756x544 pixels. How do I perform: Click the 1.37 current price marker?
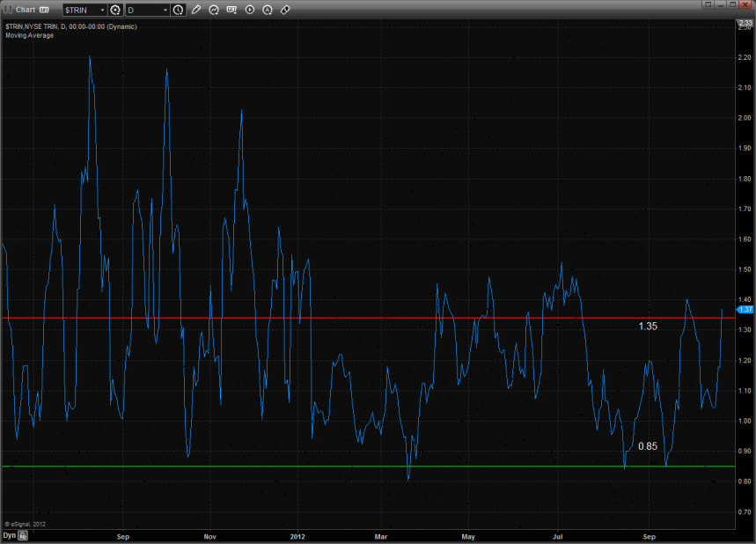[x=745, y=309]
